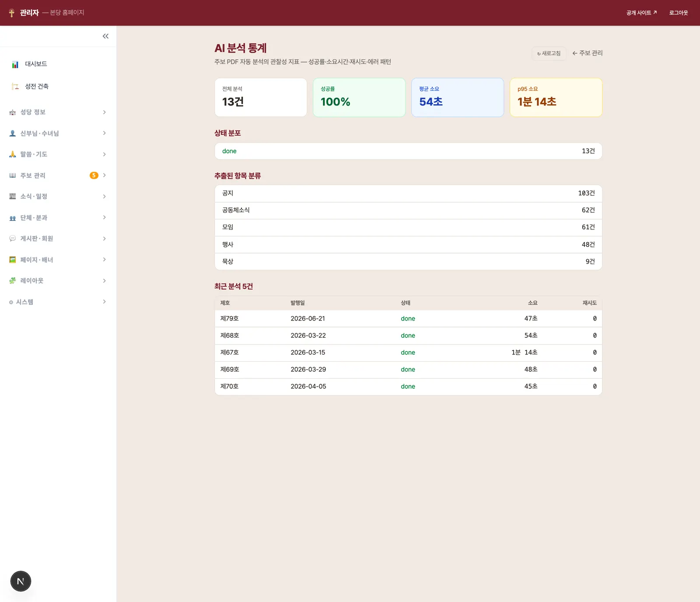
Task: Click the 레이아웃 puzzle icon
Action: (13, 281)
